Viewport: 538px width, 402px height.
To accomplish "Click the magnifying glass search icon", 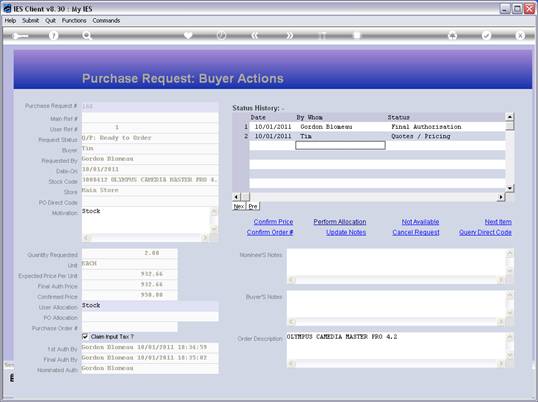I will point(87,36).
